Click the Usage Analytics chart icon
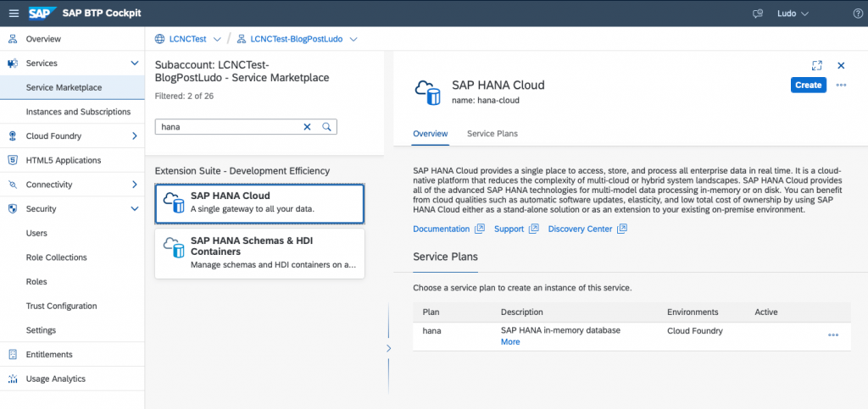 coord(12,379)
